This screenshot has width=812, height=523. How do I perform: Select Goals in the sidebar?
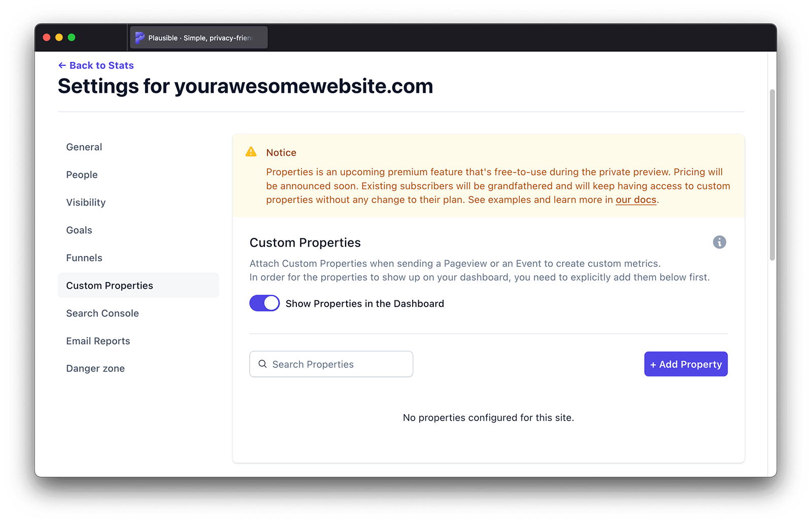coord(79,230)
